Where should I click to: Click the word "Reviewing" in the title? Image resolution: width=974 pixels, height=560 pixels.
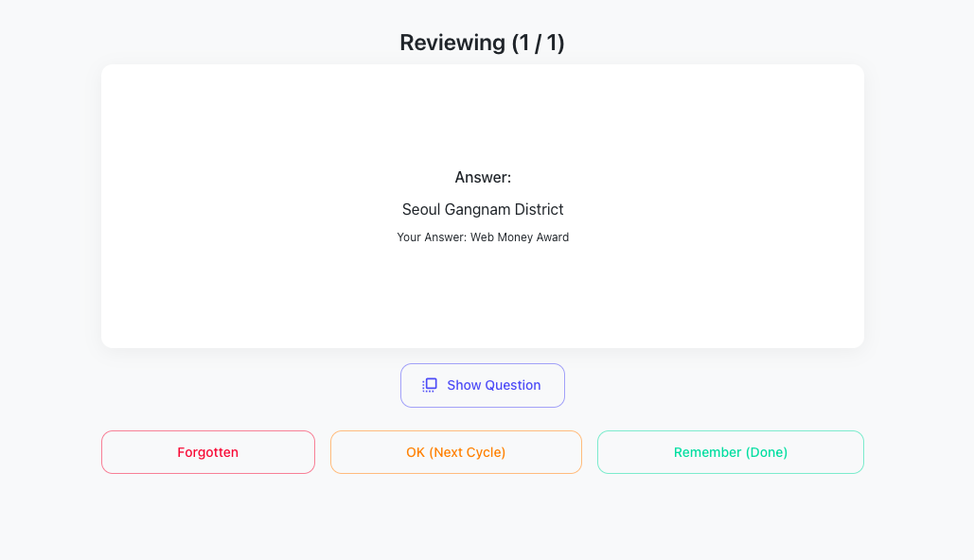point(452,43)
